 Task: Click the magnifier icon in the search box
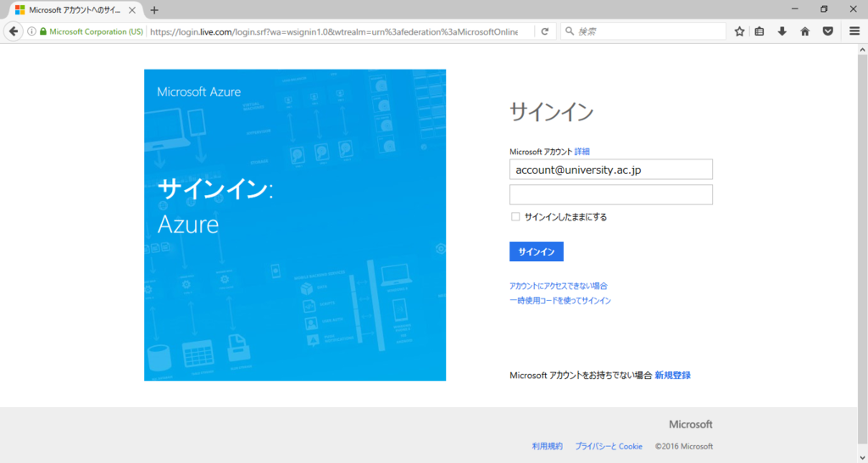(570, 31)
